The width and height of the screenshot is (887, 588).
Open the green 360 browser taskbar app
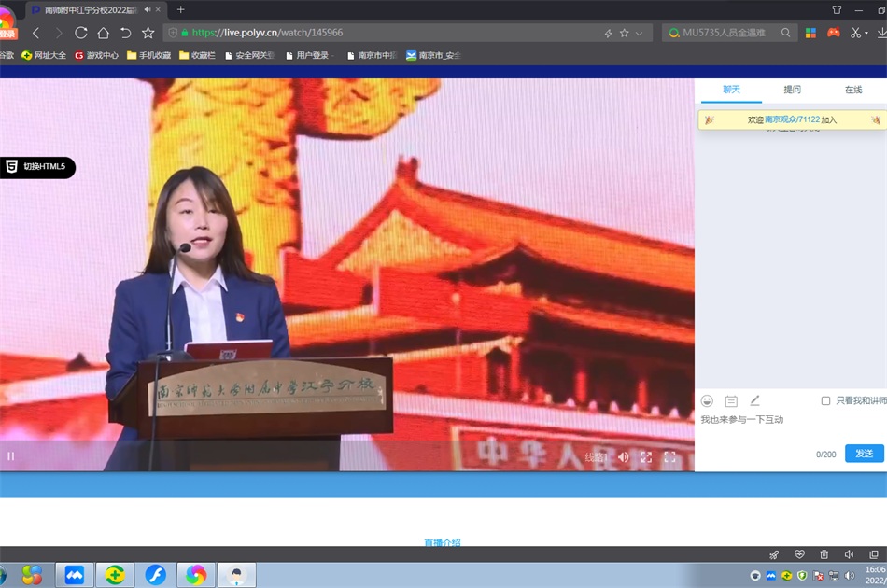[115, 575]
